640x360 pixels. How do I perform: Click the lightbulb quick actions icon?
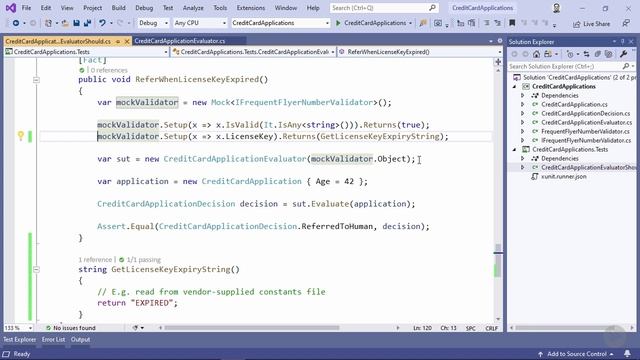pyautogui.click(x=20, y=136)
